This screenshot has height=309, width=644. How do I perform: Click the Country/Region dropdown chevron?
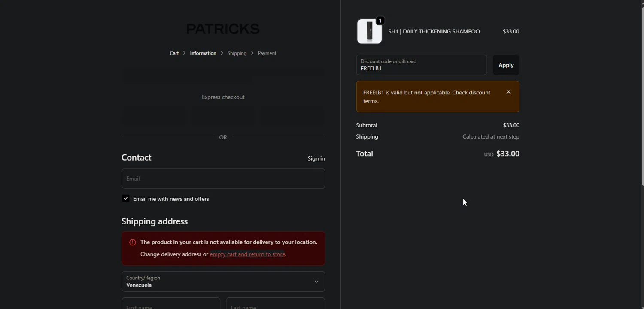point(316,282)
